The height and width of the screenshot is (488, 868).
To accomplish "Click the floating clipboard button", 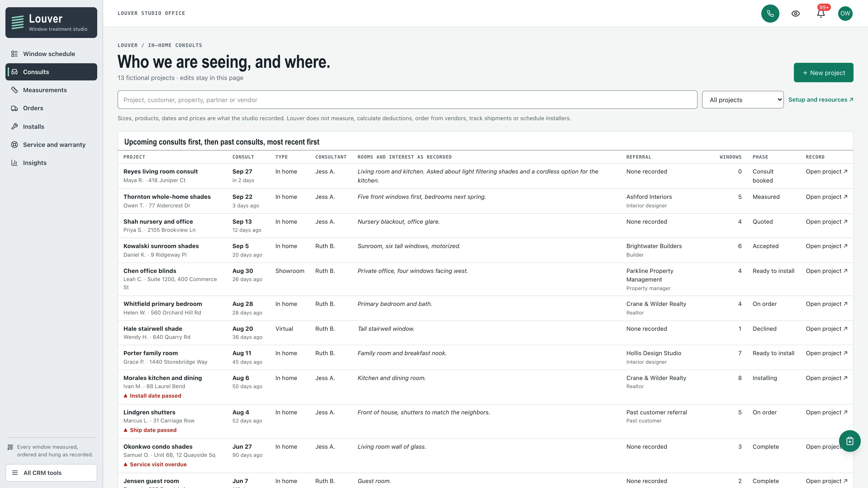I will (x=849, y=441).
